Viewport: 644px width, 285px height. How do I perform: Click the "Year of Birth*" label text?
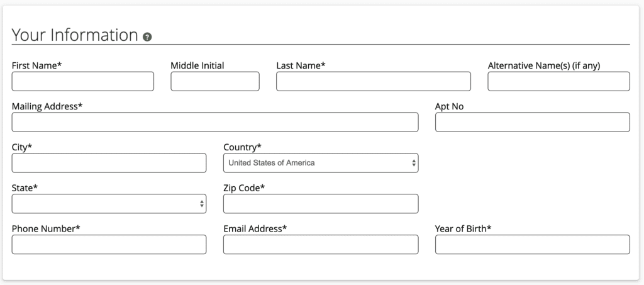463,229
